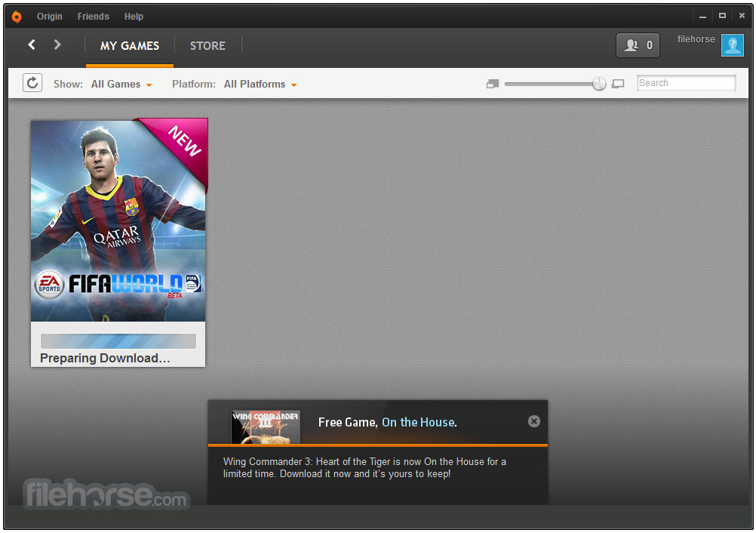Open the Origin menu
Screen dimensions: 756x533
point(50,17)
